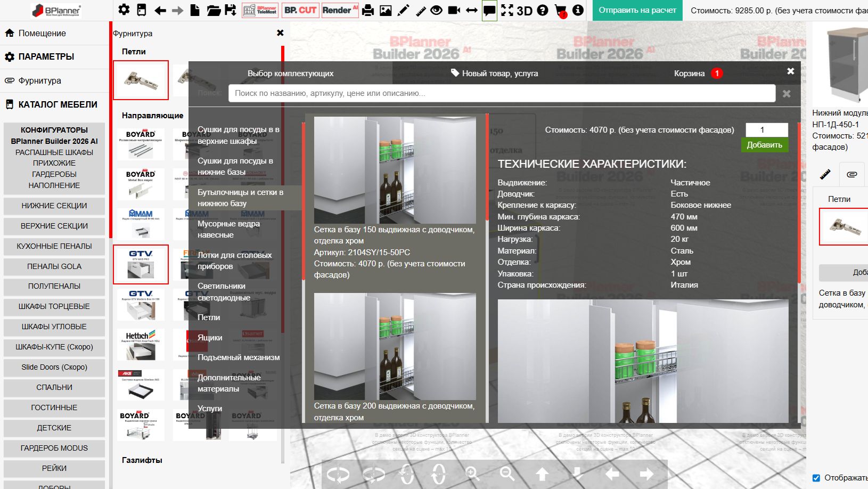Screen dimensions: 868x489
Task: Open shopping cart in toolbar
Action: (561, 11)
